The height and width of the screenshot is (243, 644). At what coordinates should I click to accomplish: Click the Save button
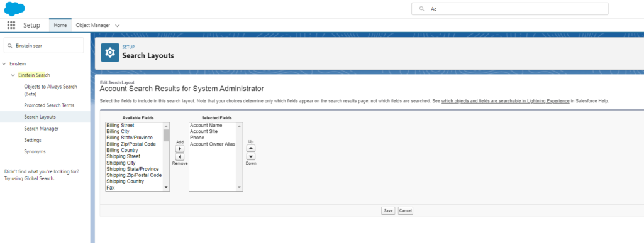point(387,210)
